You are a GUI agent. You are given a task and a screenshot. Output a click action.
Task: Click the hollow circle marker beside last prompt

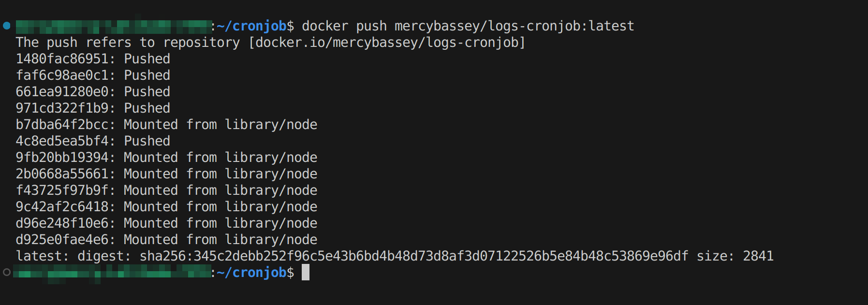pos(7,272)
